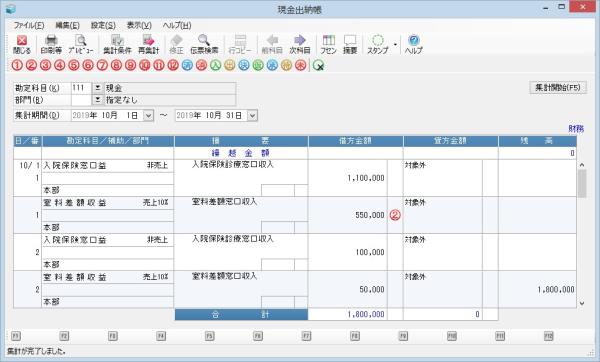Select the red ⑫ stamp
The height and width of the screenshot is (362, 600).
pos(173,65)
